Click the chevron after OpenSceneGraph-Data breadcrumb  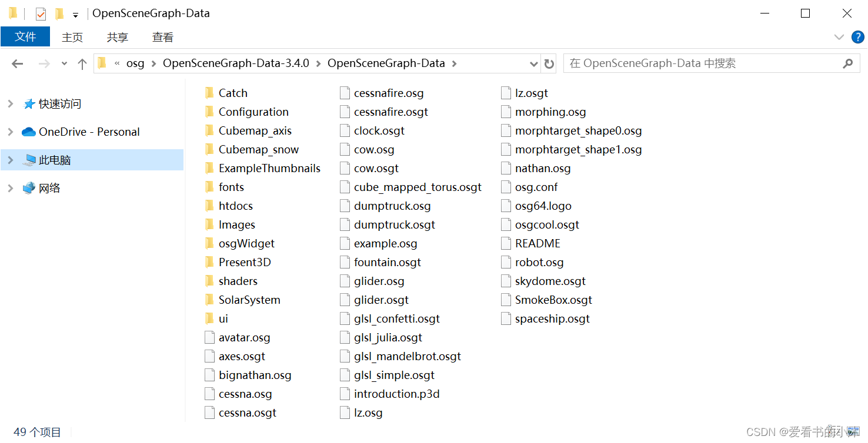tap(454, 63)
